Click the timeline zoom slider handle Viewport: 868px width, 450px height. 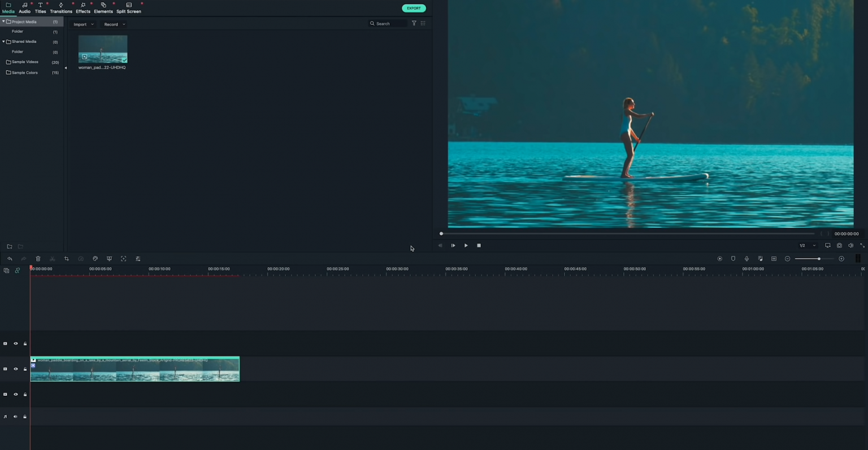819,259
